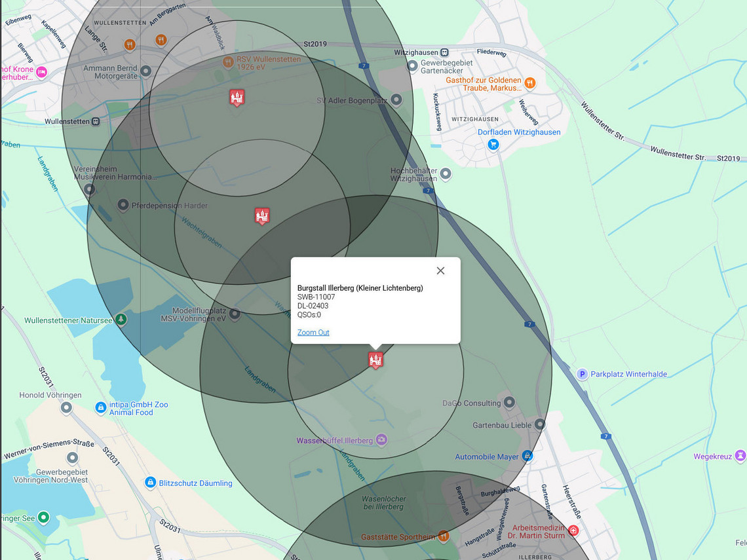
Task: Select the castle marker beneath the info popup
Action: coord(376,360)
